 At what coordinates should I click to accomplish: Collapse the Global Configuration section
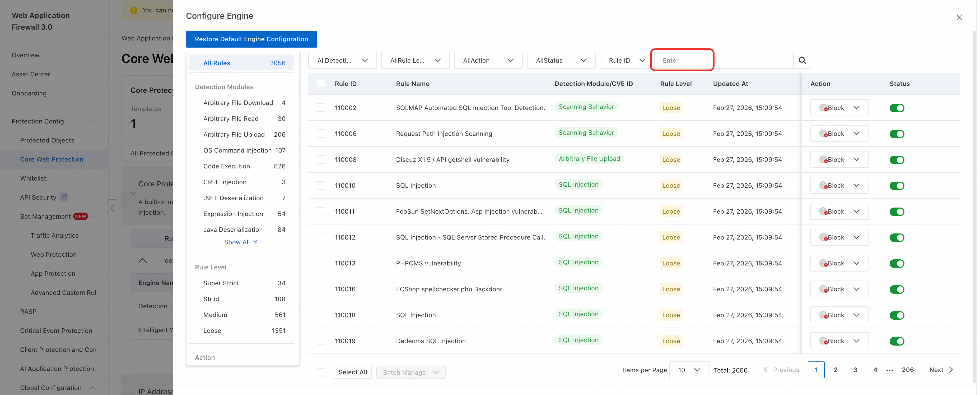(92, 388)
